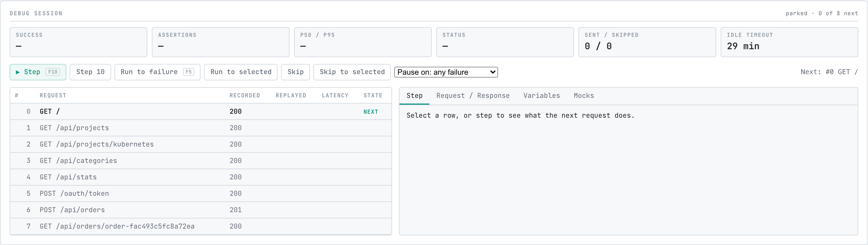Open the Request / Response tab
Viewport: 868px width, 245px height.
tap(473, 96)
